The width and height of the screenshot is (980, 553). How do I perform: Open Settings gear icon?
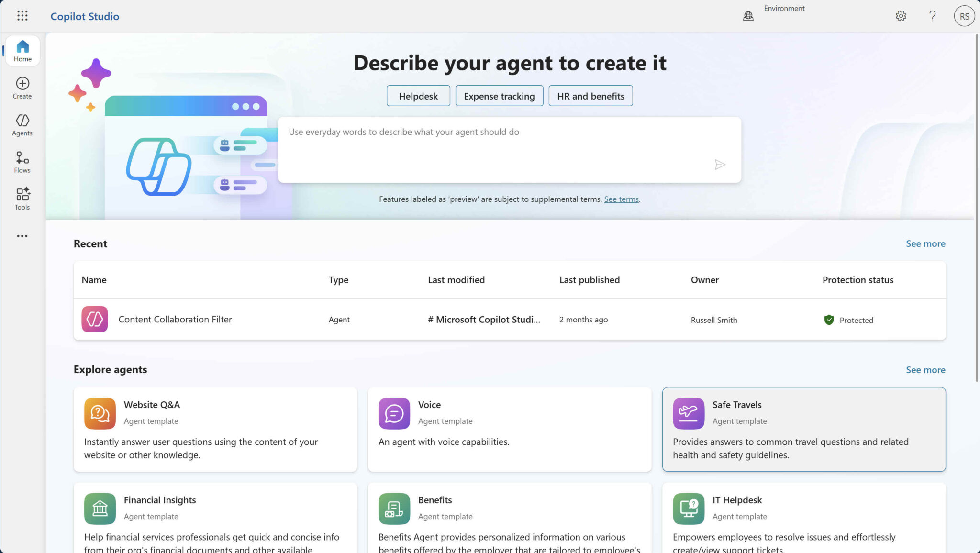901,16
